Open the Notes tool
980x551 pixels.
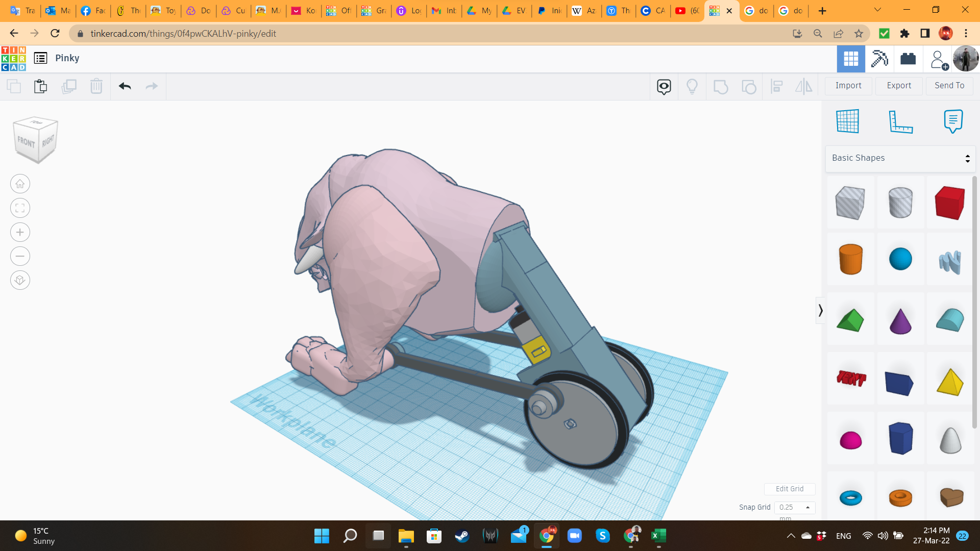click(953, 121)
